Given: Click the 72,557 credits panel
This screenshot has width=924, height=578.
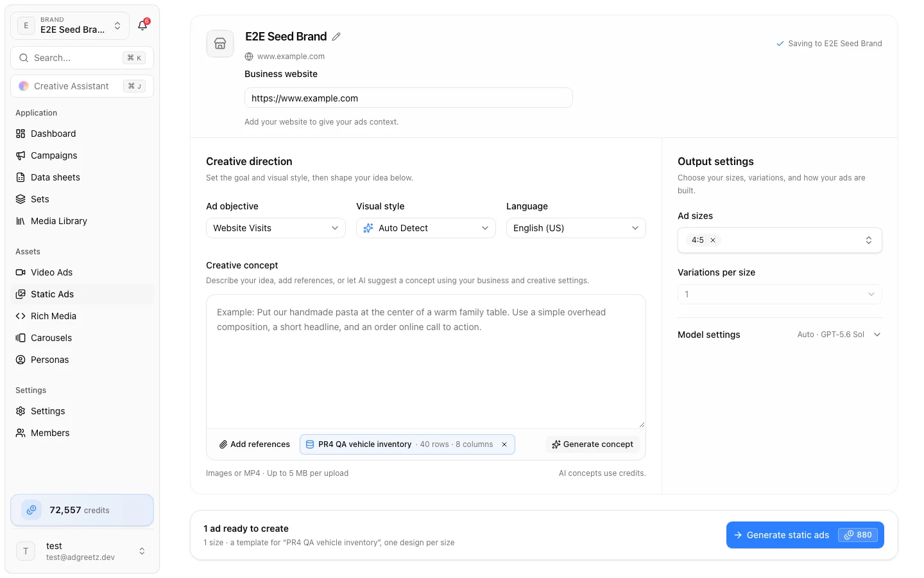Looking at the screenshot, I should (82, 510).
